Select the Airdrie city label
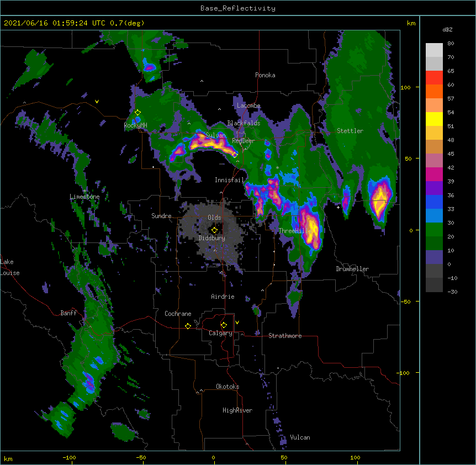Image resolution: width=476 pixels, height=465 pixels. [223, 297]
